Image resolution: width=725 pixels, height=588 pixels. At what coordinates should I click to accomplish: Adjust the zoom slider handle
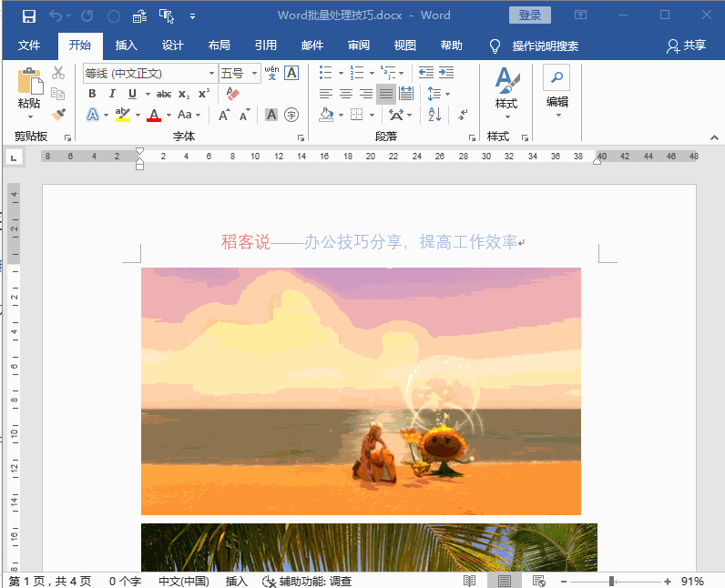tap(612, 581)
